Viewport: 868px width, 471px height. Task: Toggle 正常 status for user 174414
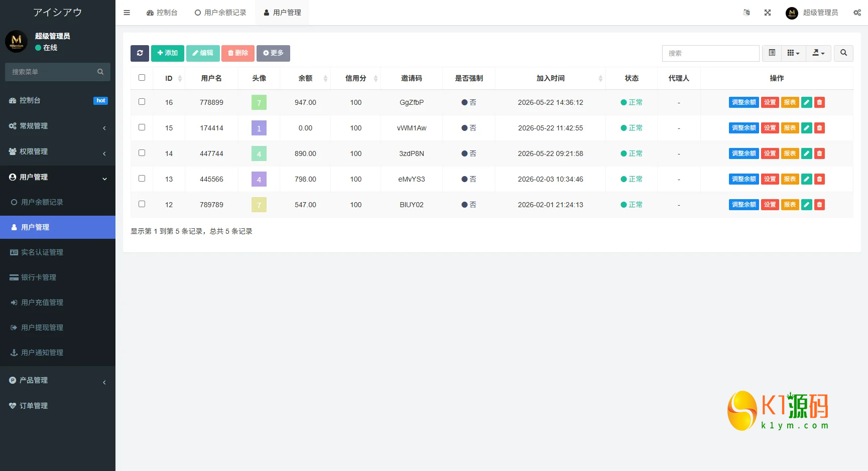pos(632,128)
